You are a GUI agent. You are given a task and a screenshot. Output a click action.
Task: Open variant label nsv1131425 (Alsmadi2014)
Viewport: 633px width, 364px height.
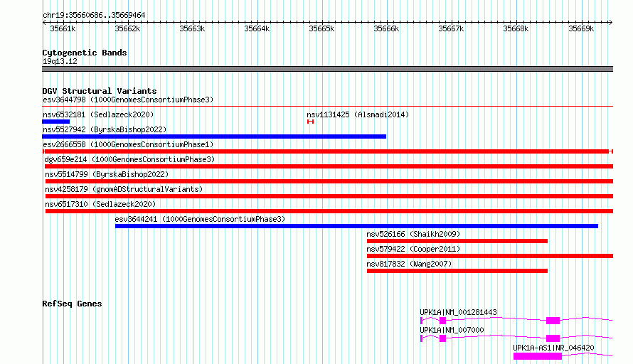click(x=358, y=114)
